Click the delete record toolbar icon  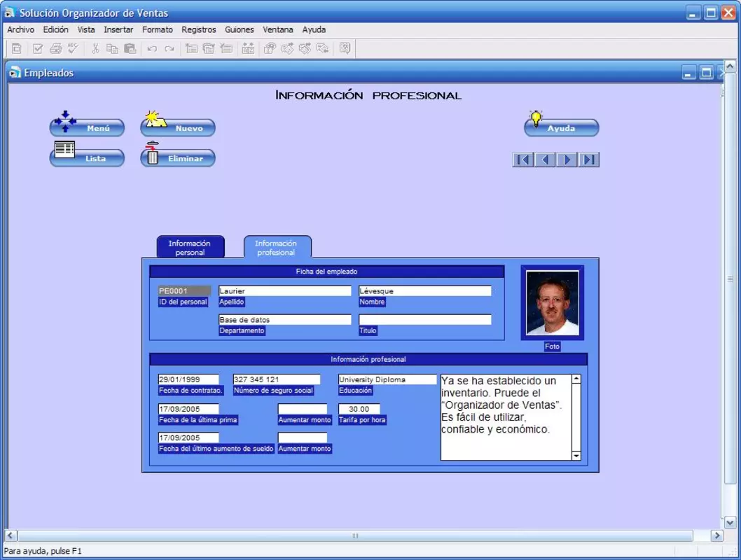click(226, 48)
